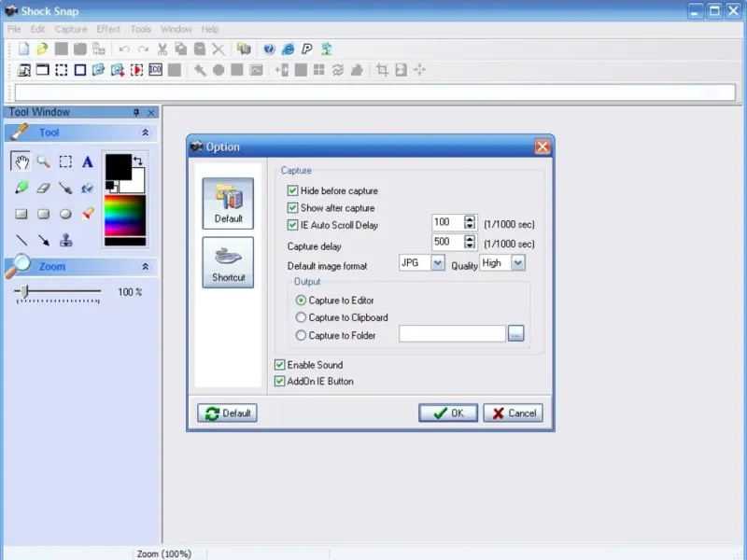Decrease IE Auto Scroll Delay value
Image resolution: width=747 pixels, height=560 pixels.
click(x=470, y=226)
